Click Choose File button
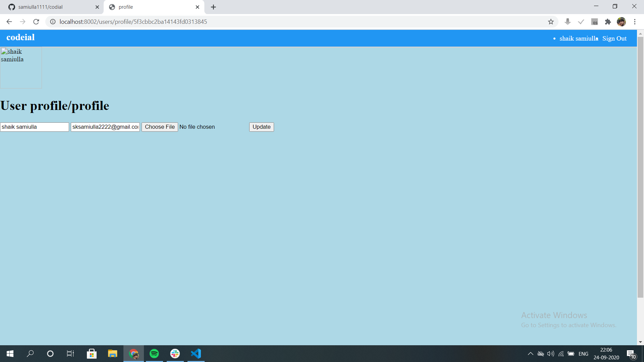Image resolution: width=644 pixels, height=362 pixels. pos(160,127)
